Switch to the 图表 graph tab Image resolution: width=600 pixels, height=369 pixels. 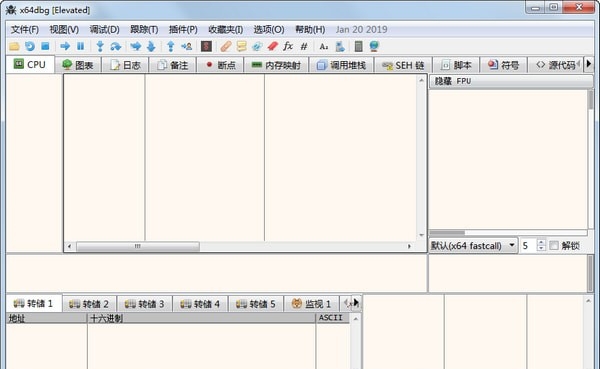[x=78, y=65]
